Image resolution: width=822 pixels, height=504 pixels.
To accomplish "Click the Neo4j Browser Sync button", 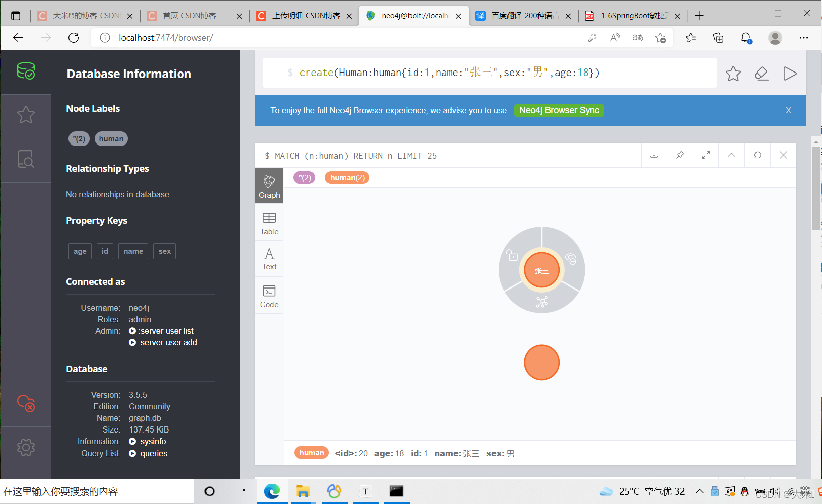I will click(x=559, y=110).
